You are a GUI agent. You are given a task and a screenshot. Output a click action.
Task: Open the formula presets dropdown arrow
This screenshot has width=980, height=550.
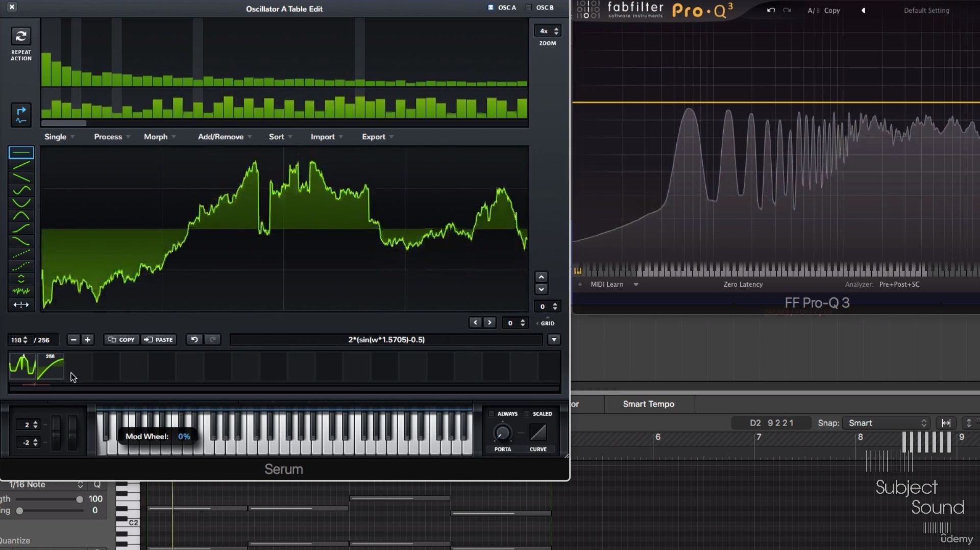point(554,340)
